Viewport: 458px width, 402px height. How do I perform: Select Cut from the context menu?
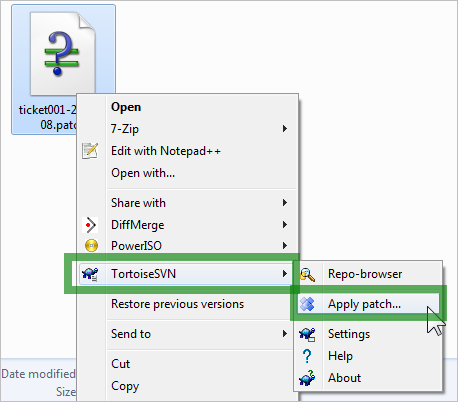120,364
